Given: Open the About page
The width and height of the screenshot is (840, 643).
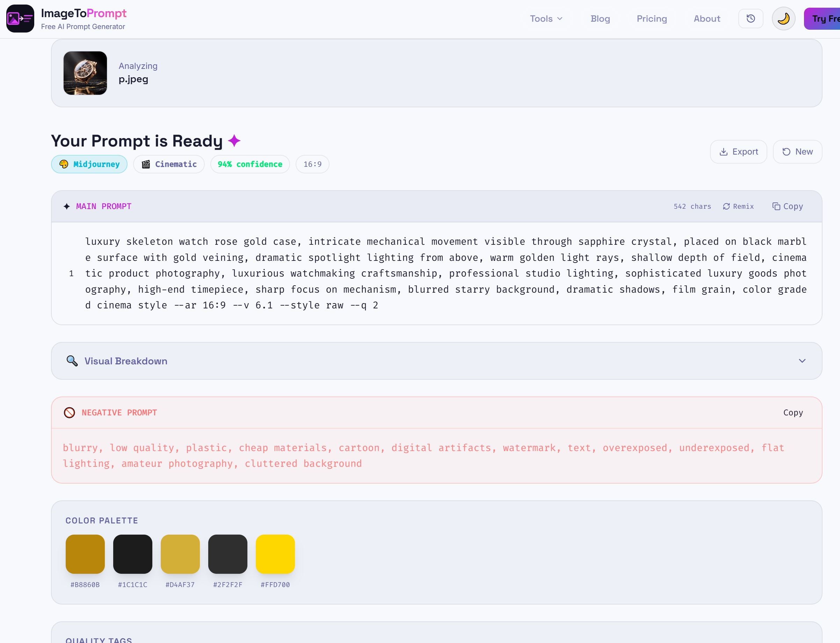Looking at the screenshot, I should coord(707,19).
